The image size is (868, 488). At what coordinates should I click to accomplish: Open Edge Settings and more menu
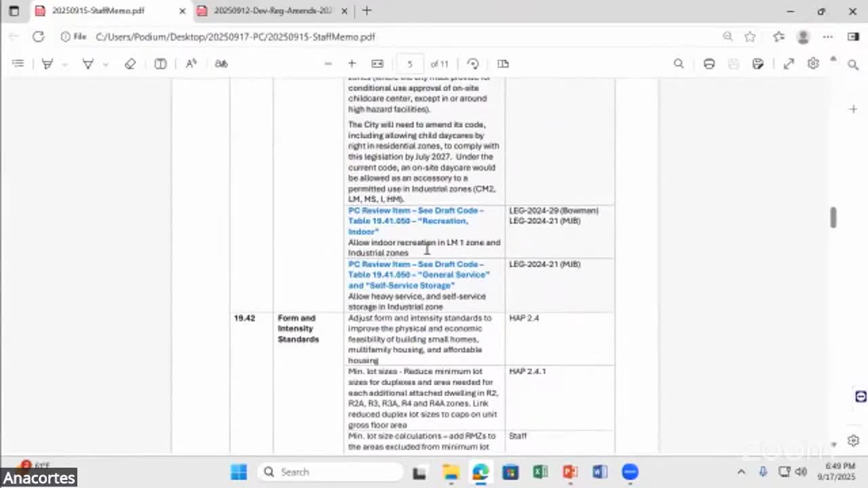pyautogui.click(x=828, y=37)
